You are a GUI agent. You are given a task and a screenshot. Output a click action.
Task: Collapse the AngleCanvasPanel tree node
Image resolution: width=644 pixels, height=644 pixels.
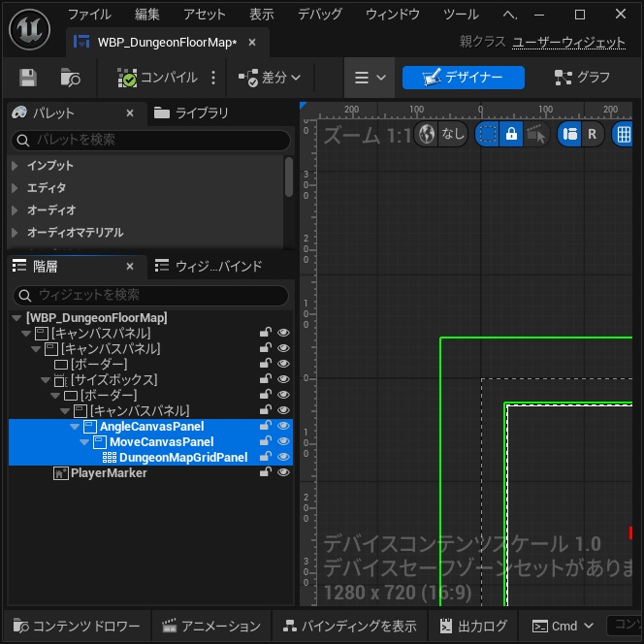coord(75,427)
